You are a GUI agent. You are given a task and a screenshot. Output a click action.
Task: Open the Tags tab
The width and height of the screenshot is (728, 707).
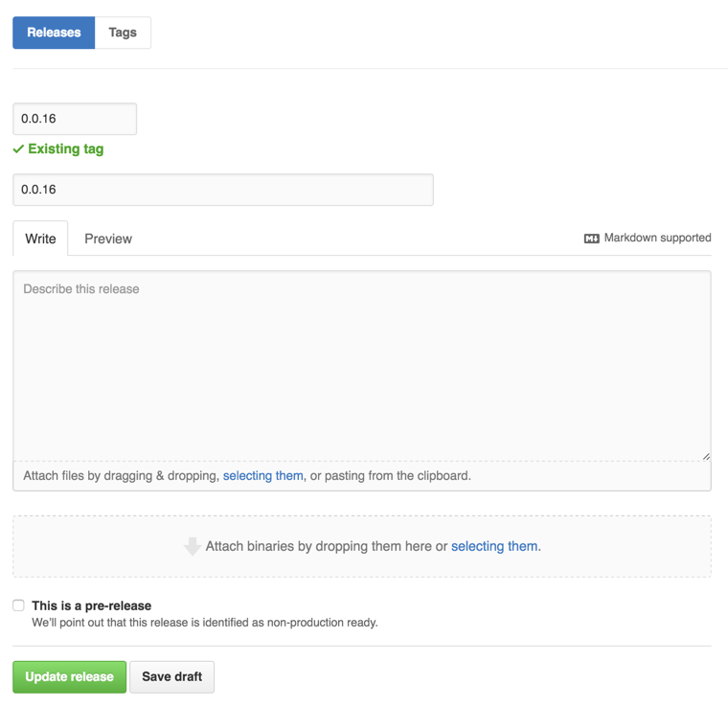[123, 33]
